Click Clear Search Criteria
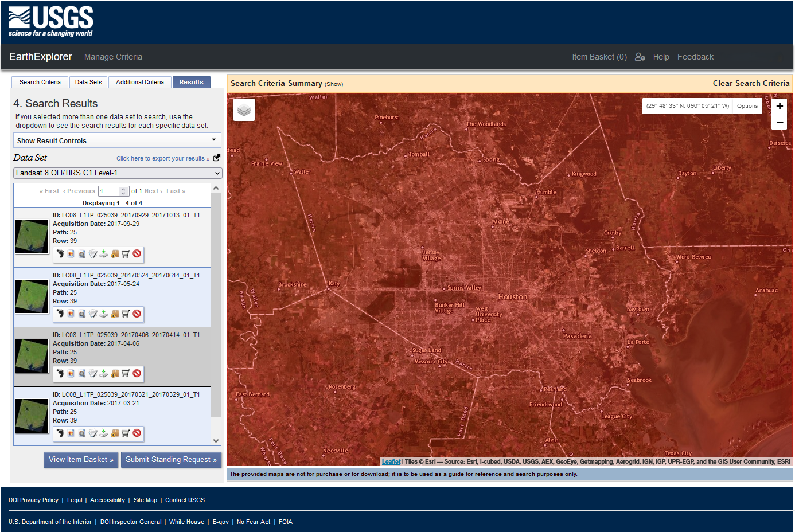 click(x=751, y=83)
